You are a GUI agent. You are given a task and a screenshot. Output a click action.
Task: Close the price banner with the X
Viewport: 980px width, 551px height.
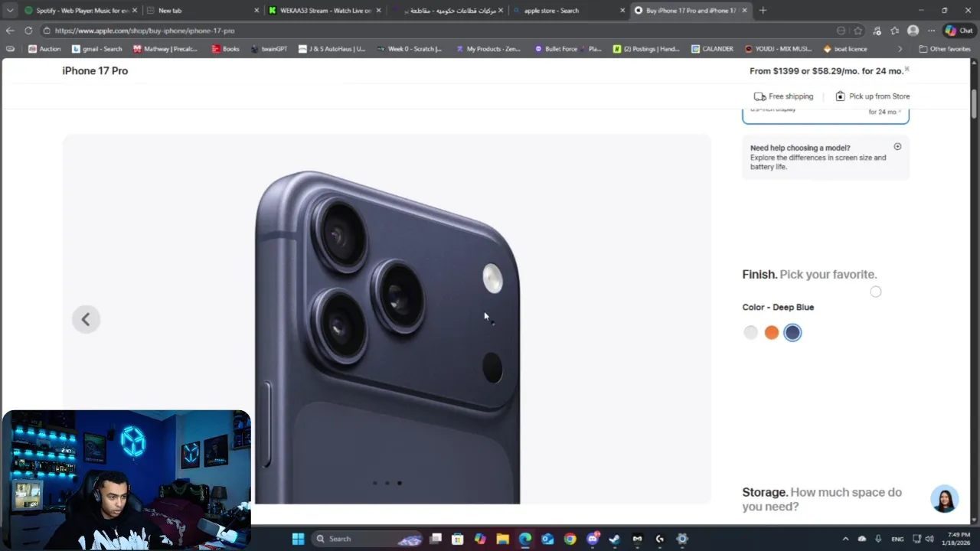pos(906,69)
